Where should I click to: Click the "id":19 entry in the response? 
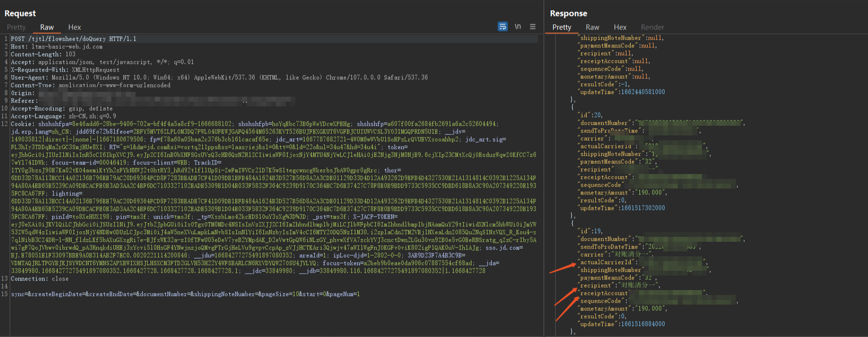click(590, 231)
